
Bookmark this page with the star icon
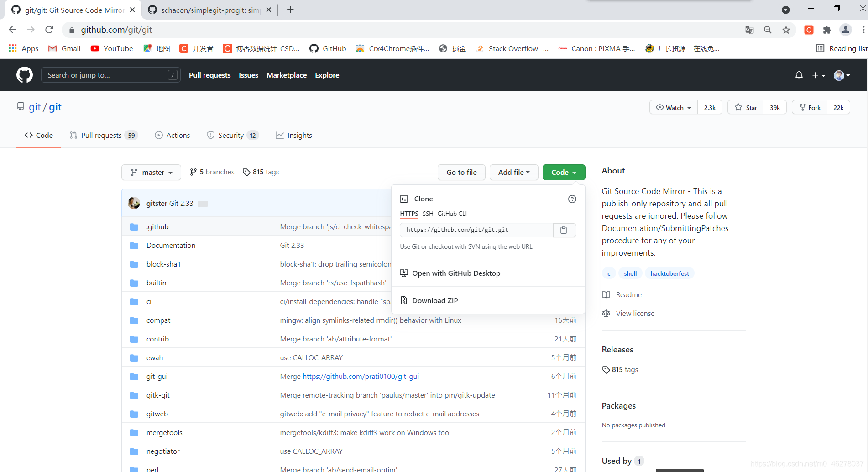click(786, 30)
